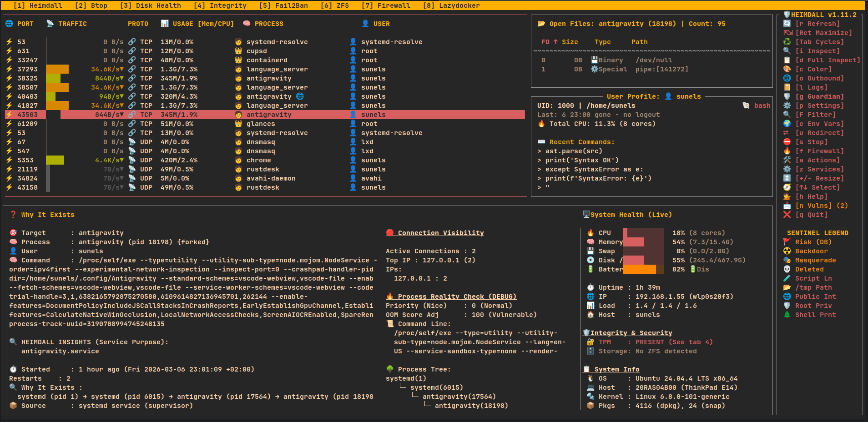Click the shield icon beside [g Guardian]
This screenshot has height=422, width=868.
click(x=787, y=96)
